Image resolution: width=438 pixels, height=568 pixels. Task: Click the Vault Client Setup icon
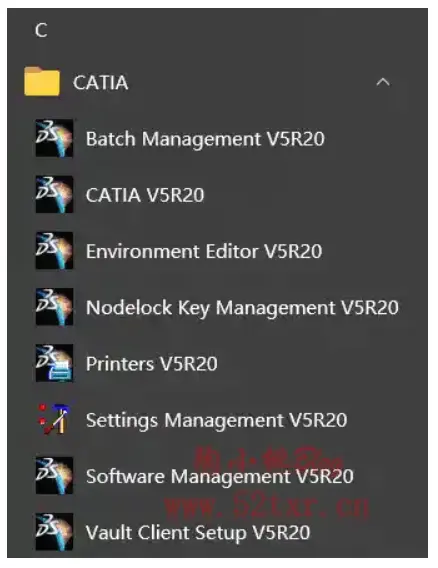(x=54, y=532)
